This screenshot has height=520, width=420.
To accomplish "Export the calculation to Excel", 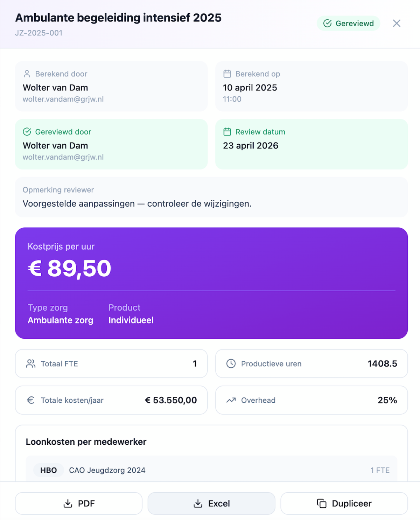I will click(211, 504).
